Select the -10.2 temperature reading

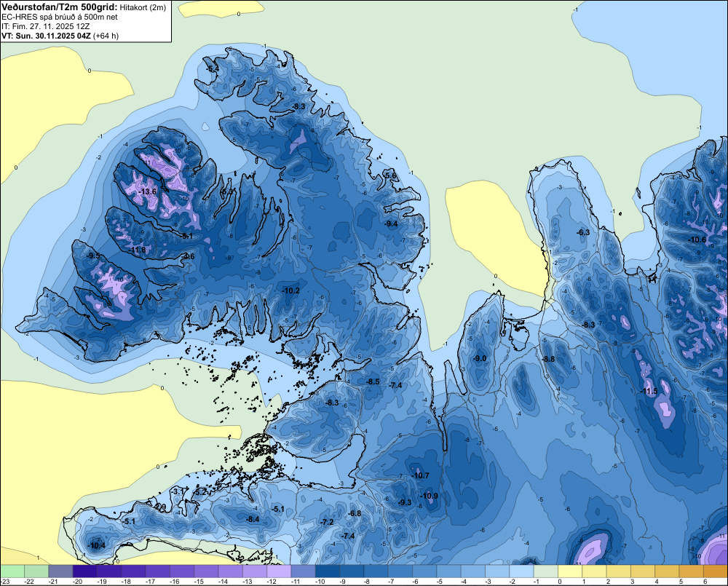[291, 290]
